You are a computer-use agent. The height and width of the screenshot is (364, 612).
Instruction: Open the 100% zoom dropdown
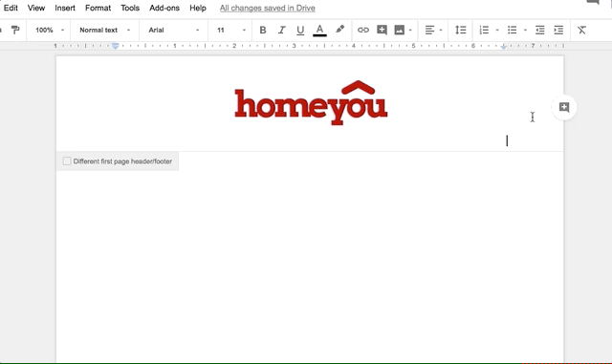point(49,30)
